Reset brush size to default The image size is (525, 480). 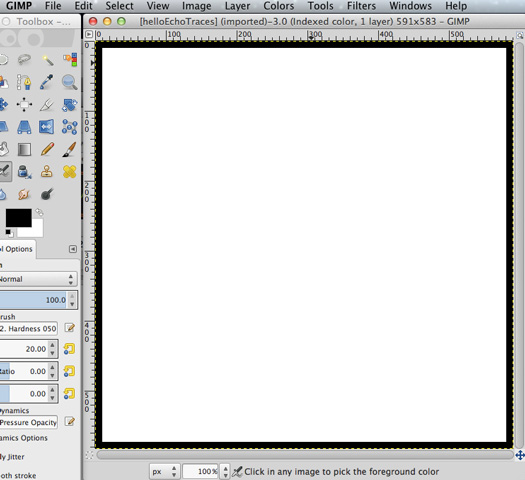click(69, 349)
